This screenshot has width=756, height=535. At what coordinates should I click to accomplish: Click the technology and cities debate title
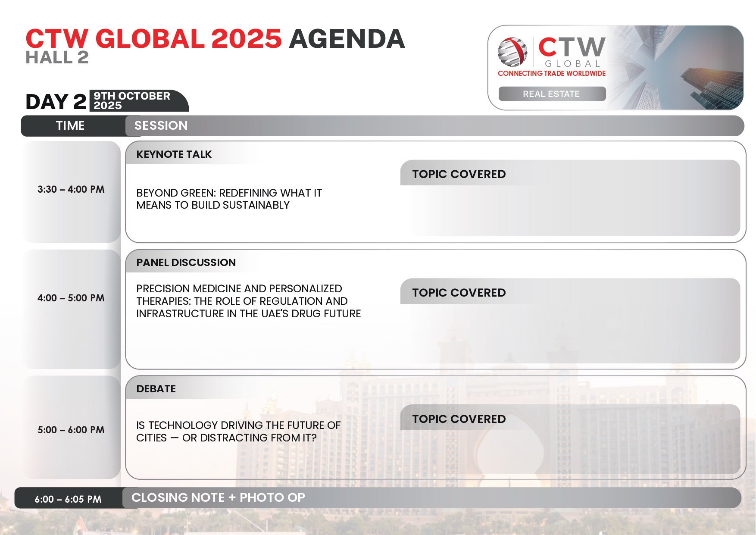238,432
